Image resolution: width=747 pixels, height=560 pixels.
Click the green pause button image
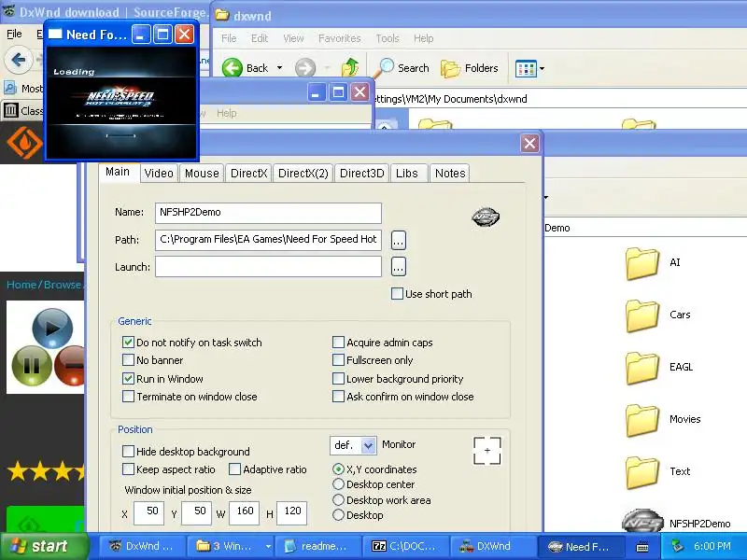click(x=32, y=366)
